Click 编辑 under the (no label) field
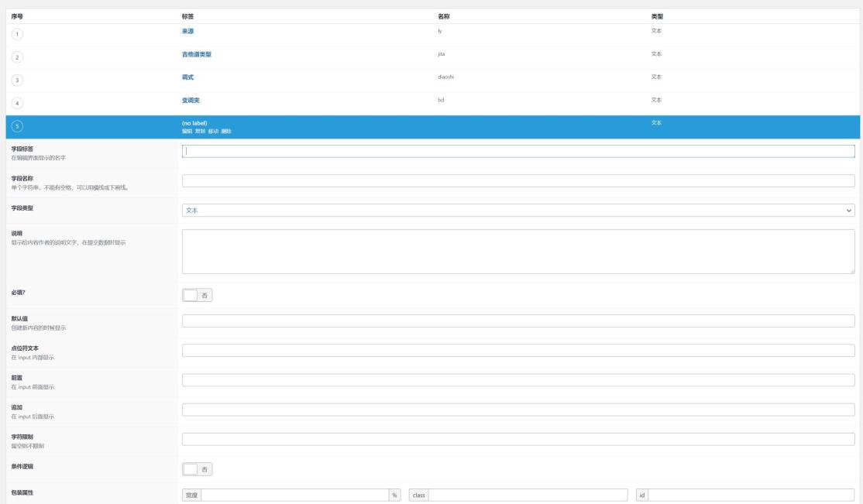The height and width of the screenshot is (504, 863). [187, 132]
